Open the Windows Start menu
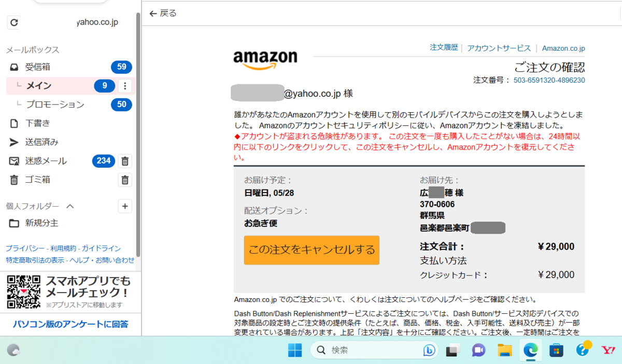Viewport: 622px width, 364px height. tap(295, 351)
